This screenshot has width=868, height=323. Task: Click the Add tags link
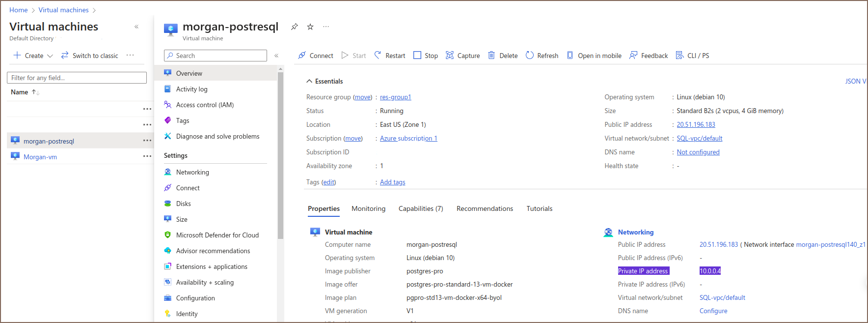[392, 182]
